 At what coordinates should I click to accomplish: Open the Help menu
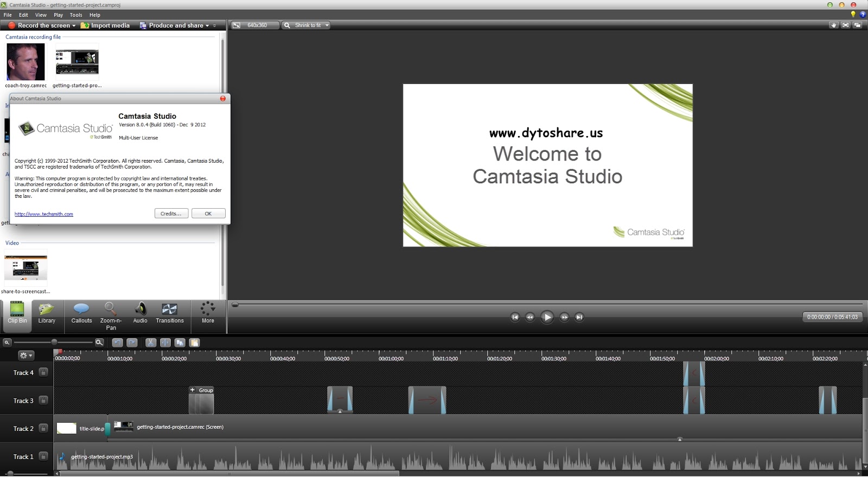[x=95, y=15]
